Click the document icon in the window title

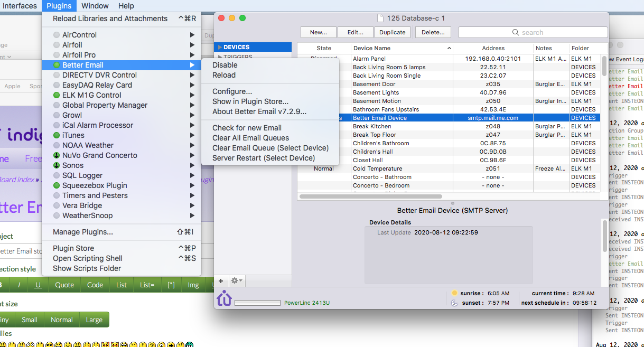pos(380,18)
